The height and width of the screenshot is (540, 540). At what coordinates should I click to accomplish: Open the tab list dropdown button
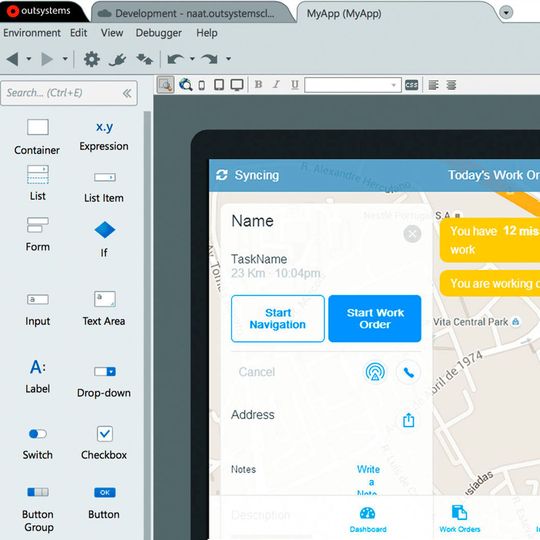point(506,13)
